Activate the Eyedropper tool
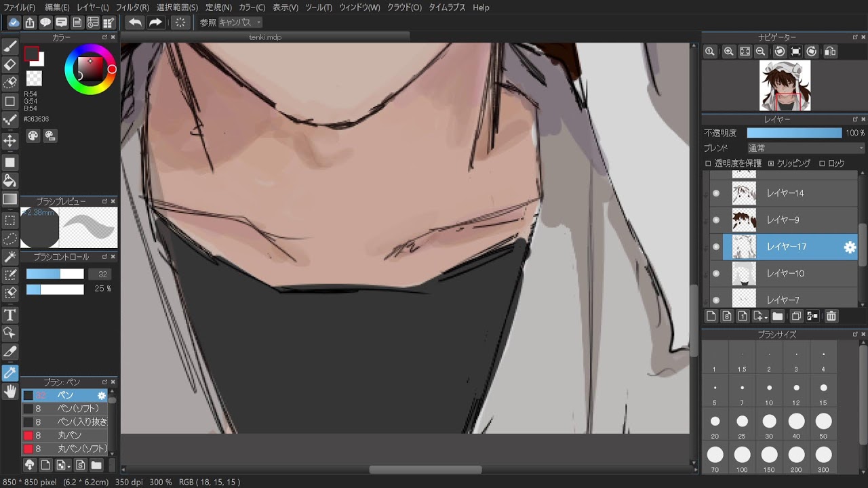This screenshot has height=488, width=868. click(10, 373)
